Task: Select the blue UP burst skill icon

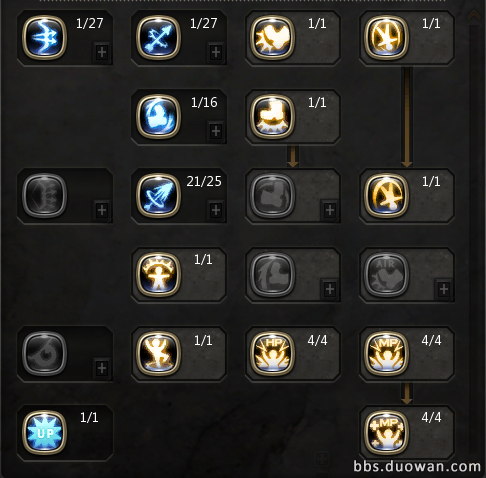Action: point(44,432)
